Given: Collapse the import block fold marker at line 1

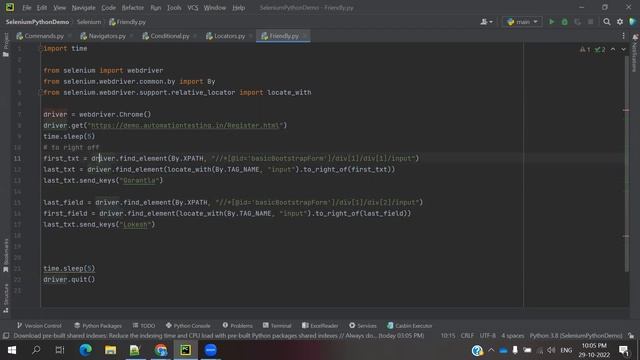Looking at the screenshot, I should click(x=40, y=48).
